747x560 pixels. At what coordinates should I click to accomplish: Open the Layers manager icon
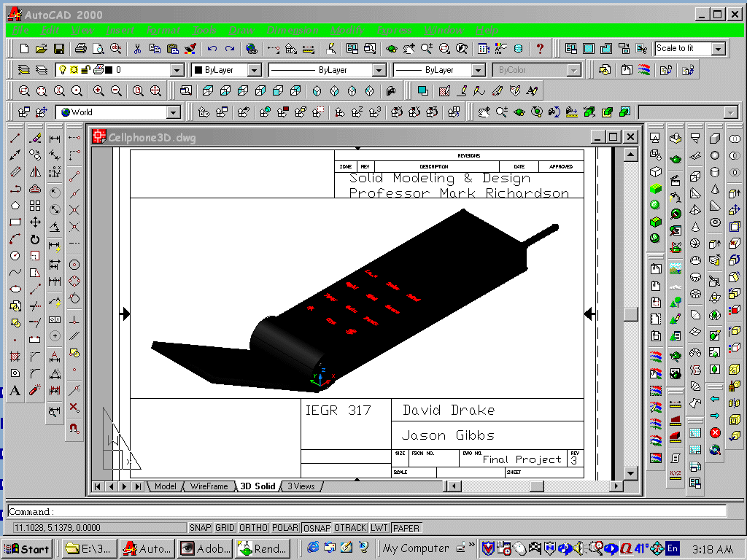point(24,70)
